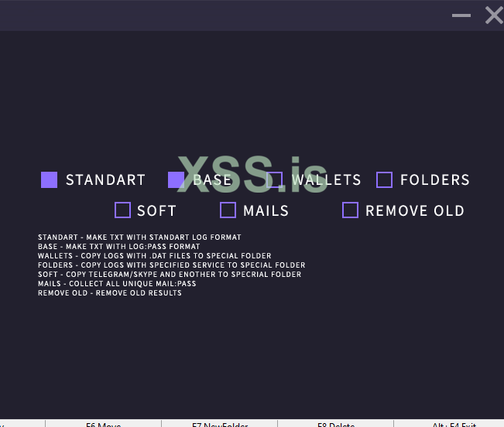Click F7 NewFolder in the background window
Viewport: 504px width, 427px height.
(x=220, y=425)
